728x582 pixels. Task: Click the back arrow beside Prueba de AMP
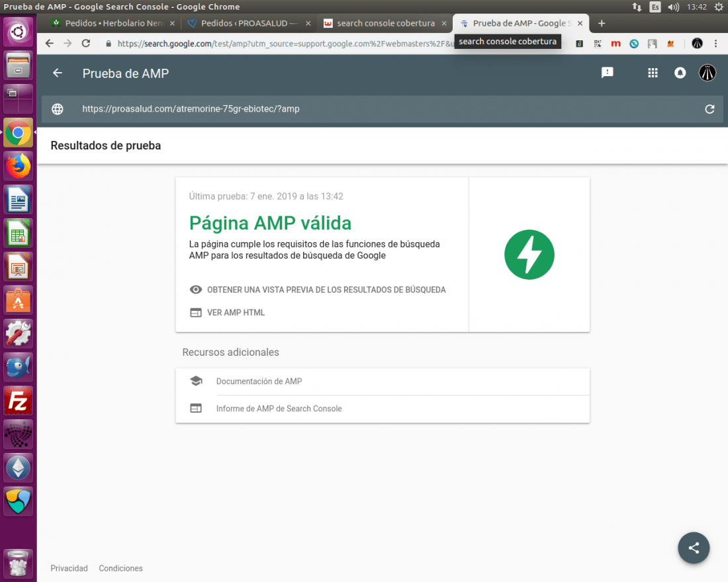(58, 73)
